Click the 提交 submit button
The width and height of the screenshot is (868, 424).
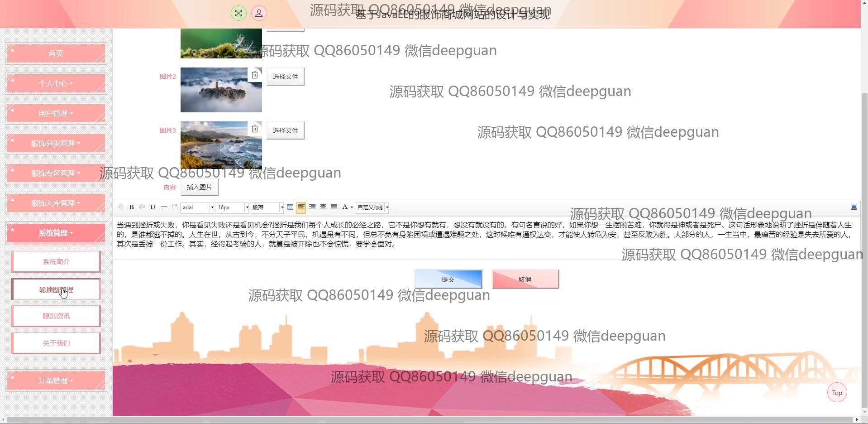tap(448, 279)
